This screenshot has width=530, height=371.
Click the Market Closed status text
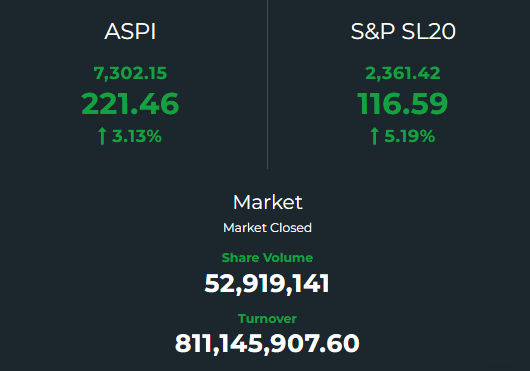point(267,227)
